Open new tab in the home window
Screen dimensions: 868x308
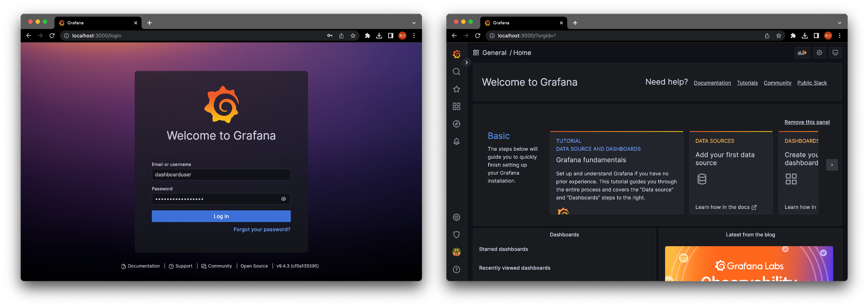pos(575,23)
